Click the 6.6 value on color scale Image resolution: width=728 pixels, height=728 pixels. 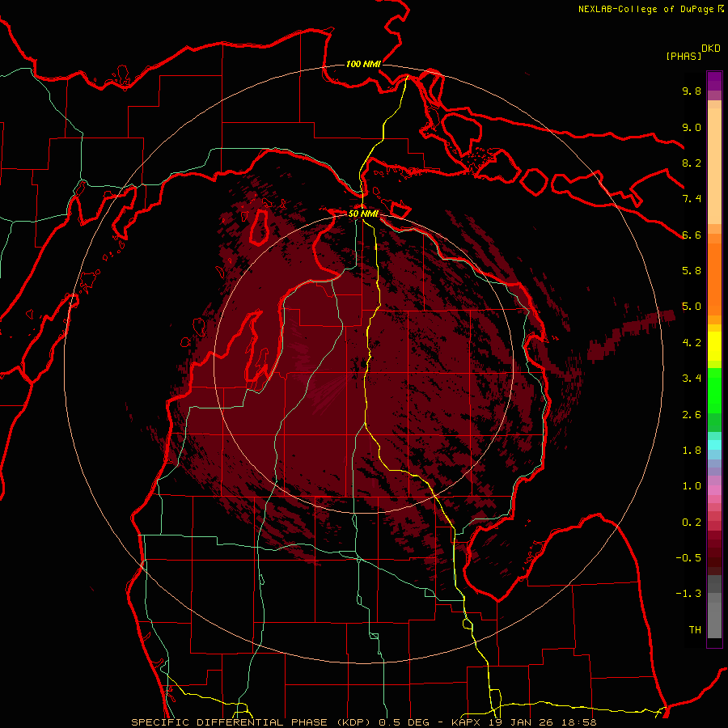click(x=692, y=235)
